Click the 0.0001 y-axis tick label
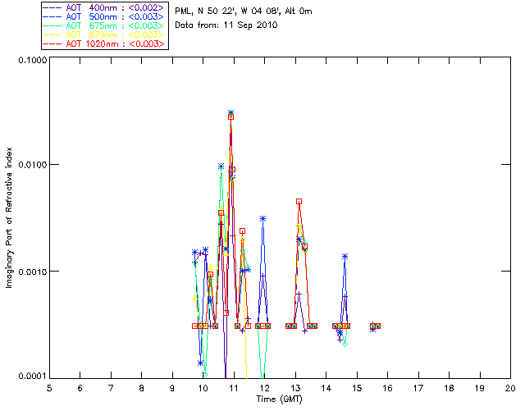Screen dimensions: 525x420 tap(33, 376)
